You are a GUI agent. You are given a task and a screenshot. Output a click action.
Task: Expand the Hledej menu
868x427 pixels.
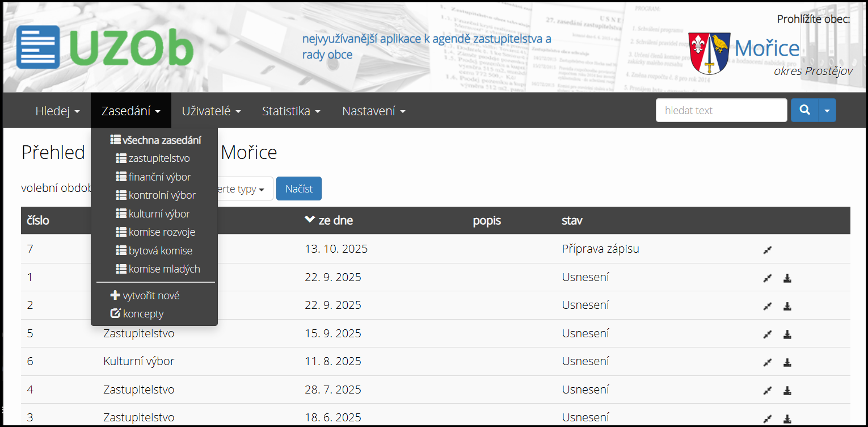point(57,111)
